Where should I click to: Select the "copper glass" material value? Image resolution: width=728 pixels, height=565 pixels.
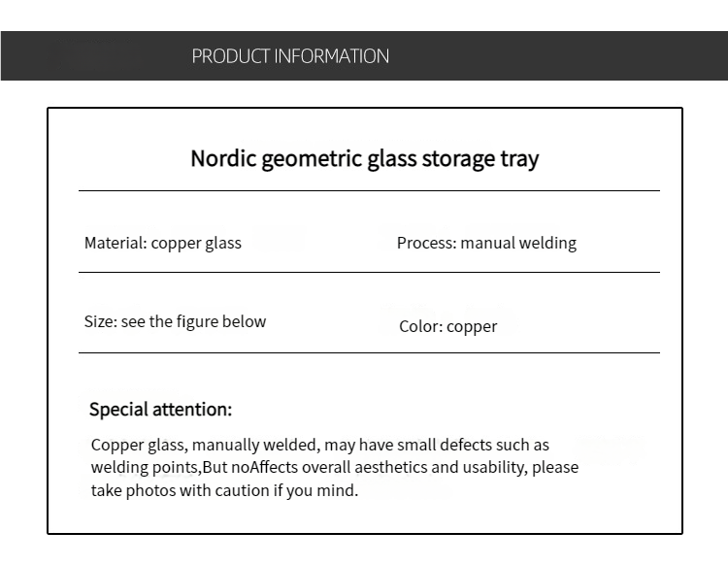point(196,243)
